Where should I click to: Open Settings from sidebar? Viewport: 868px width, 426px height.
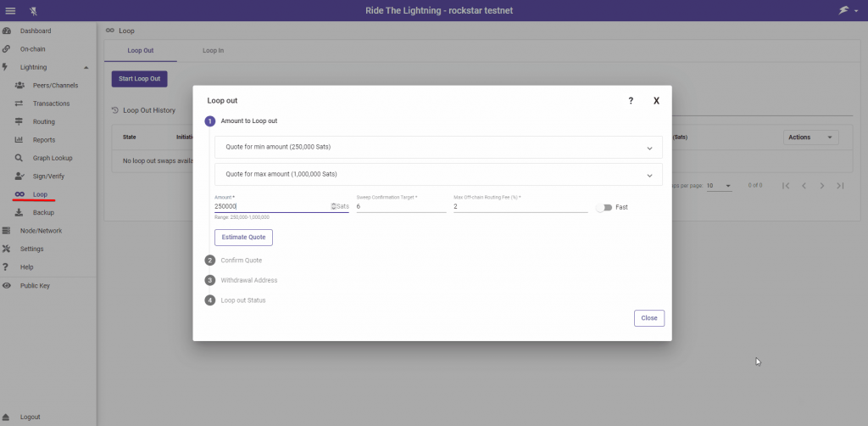pyautogui.click(x=32, y=249)
